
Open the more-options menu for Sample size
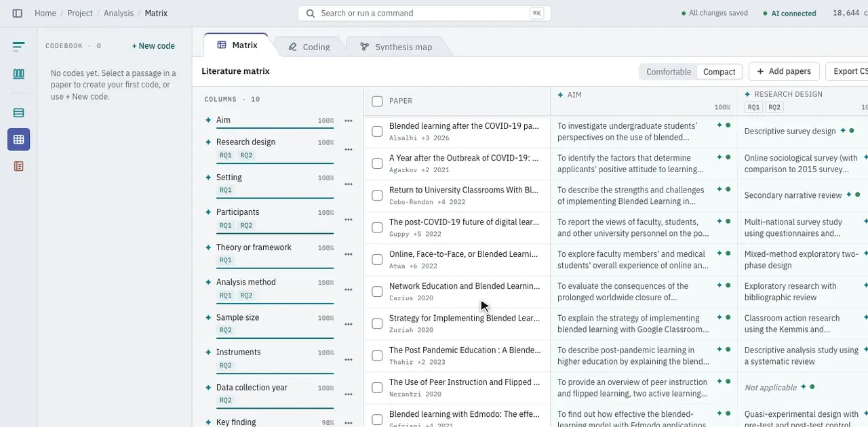[x=349, y=324]
